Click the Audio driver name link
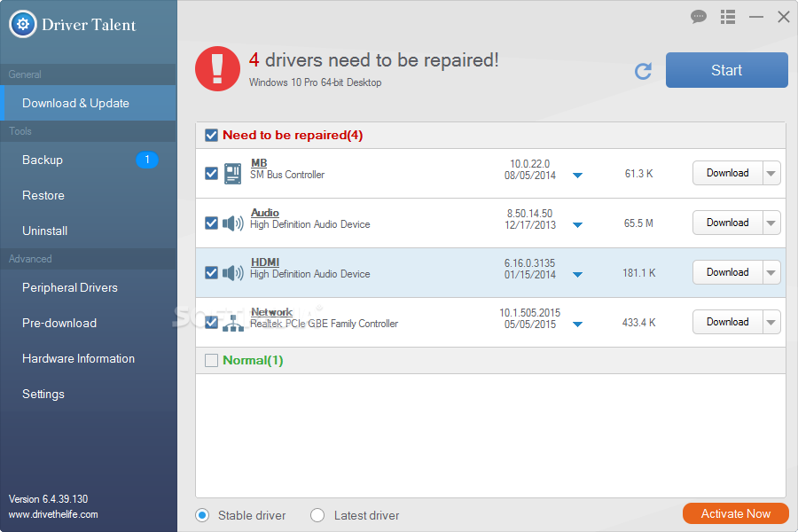The height and width of the screenshot is (532, 798). coord(264,213)
